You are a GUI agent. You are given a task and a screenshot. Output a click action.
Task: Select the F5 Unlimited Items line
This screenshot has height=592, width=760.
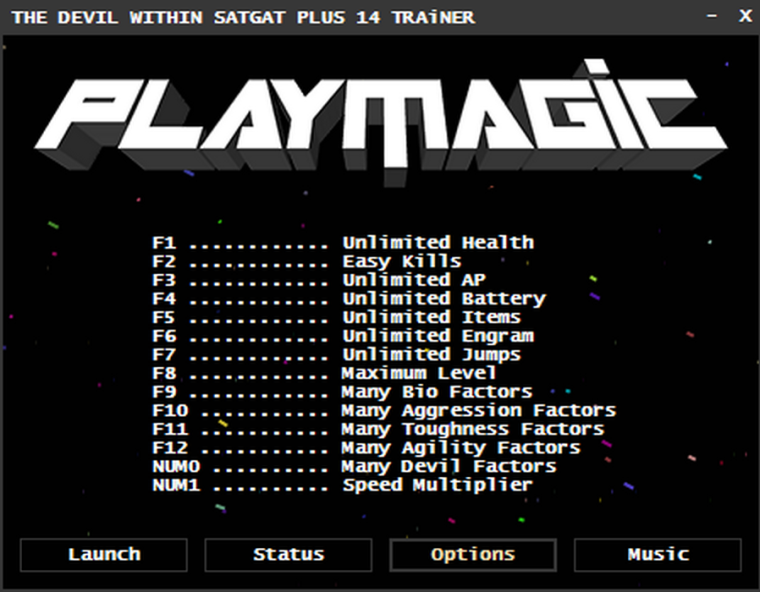pyautogui.click(x=337, y=317)
